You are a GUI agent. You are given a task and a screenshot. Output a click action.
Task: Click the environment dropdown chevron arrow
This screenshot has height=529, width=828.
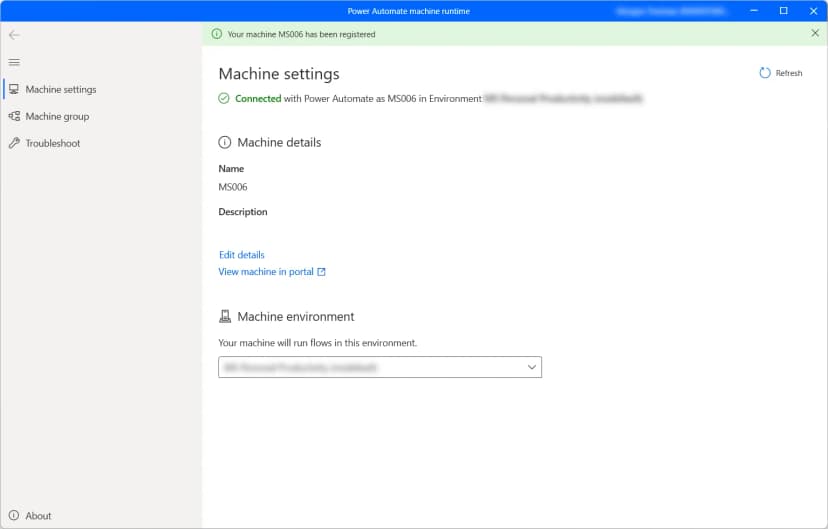(x=532, y=367)
